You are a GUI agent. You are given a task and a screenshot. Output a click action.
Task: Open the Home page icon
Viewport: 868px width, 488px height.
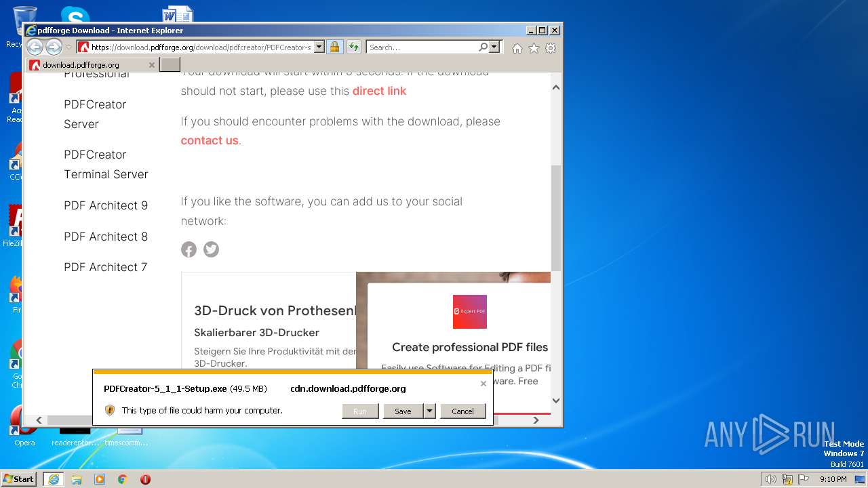pos(517,48)
